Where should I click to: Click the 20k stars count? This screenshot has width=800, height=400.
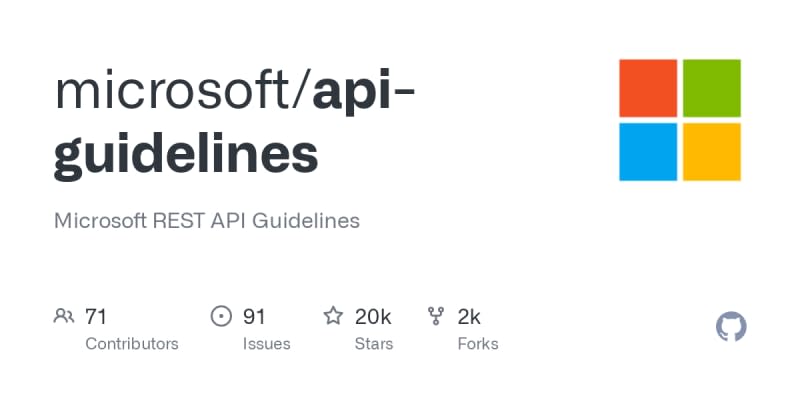tap(373, 317)
